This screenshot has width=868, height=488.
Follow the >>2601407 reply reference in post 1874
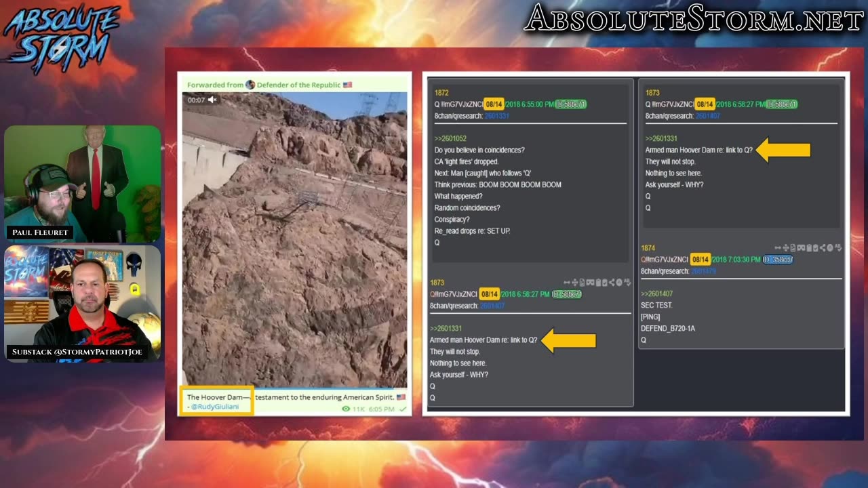point(656,294)
